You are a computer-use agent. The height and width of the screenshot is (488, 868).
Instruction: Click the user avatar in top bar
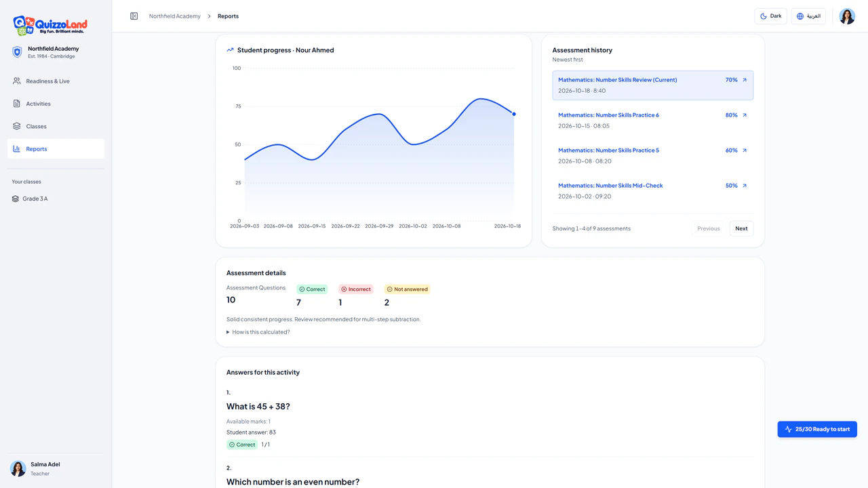847,16
